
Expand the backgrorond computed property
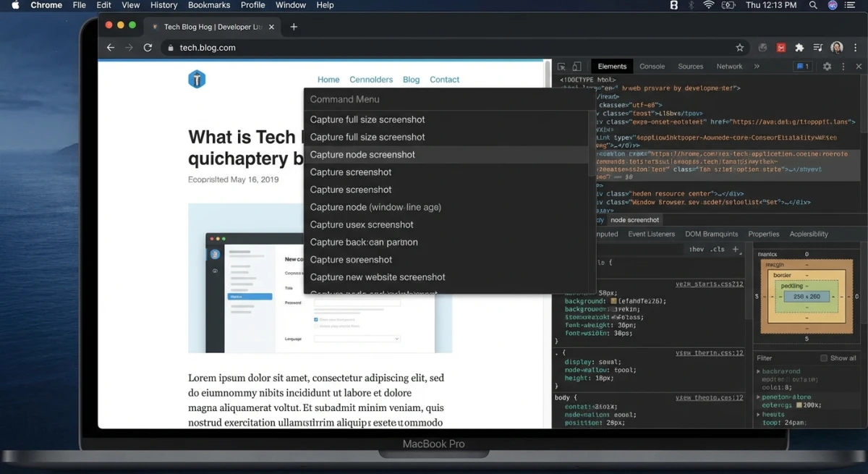pos(758,371)
